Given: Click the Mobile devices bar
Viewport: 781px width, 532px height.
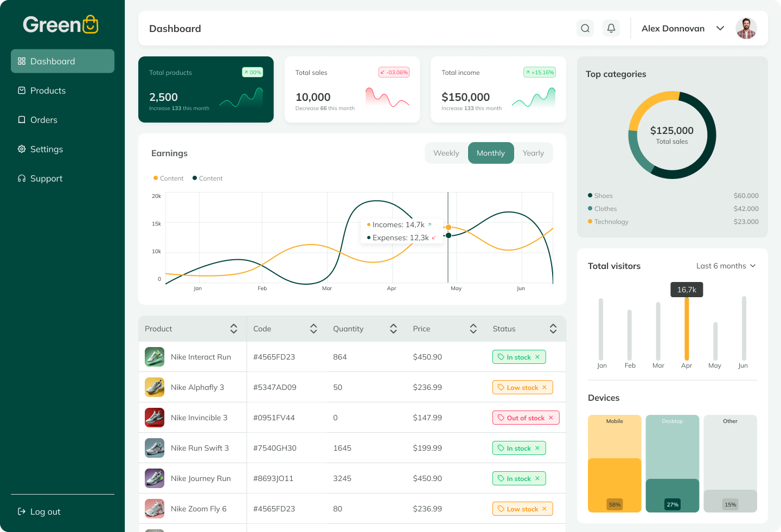Looking at the screenshot, I should 614,464.
